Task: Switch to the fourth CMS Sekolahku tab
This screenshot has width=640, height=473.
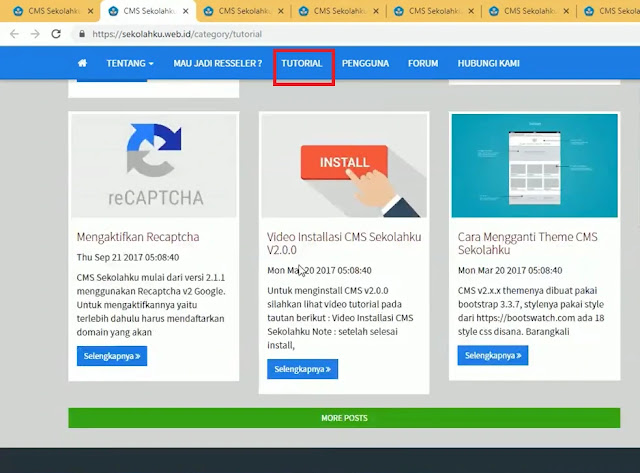Action: pos(339,11)
